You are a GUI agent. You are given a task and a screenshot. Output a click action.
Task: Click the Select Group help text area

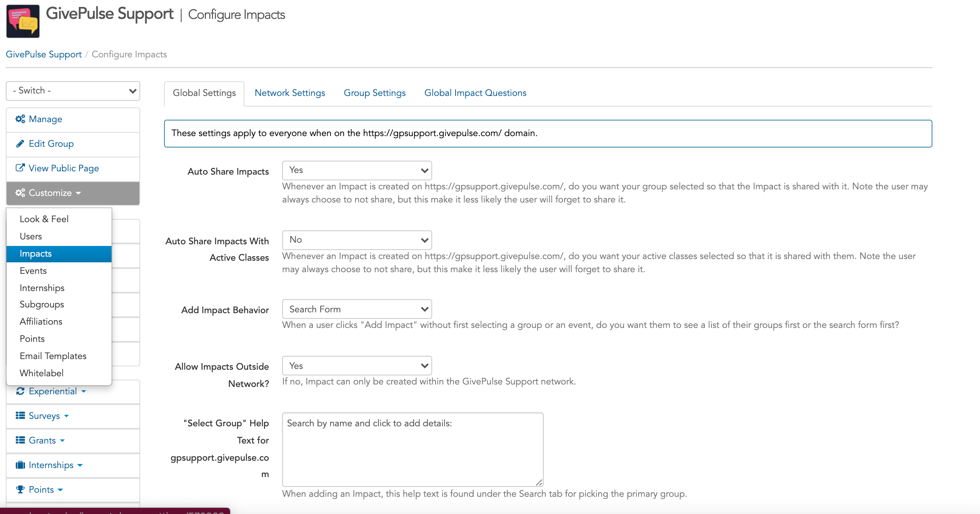click(x=413, y=449)
